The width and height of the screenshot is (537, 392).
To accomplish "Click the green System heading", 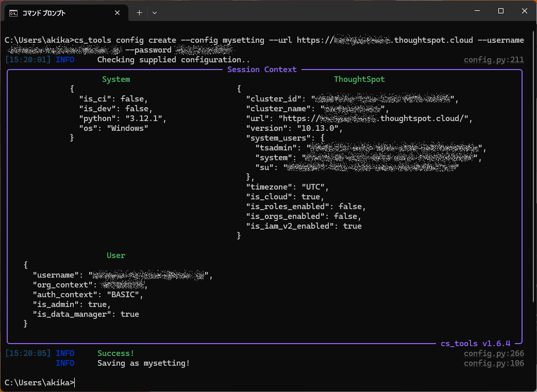I will point(116,79).
